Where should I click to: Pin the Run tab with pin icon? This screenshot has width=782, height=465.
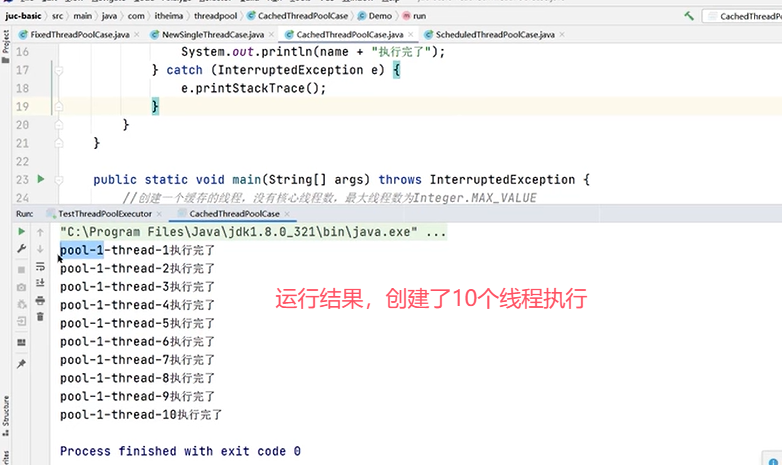click(x=21, y=364)
